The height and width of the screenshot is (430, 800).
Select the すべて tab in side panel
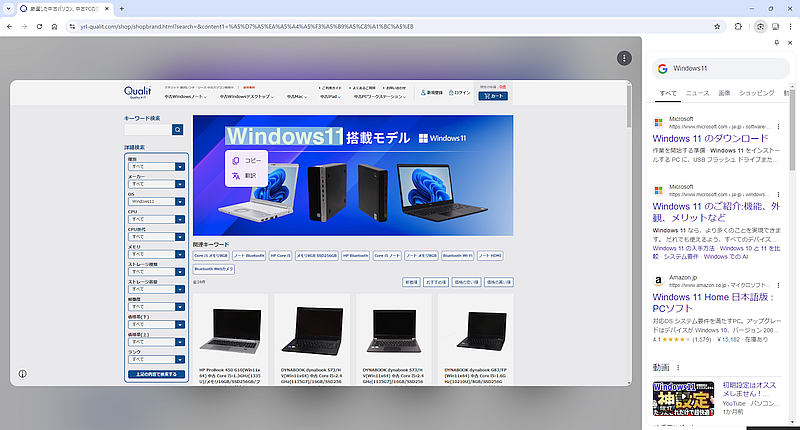coord(667,93)
